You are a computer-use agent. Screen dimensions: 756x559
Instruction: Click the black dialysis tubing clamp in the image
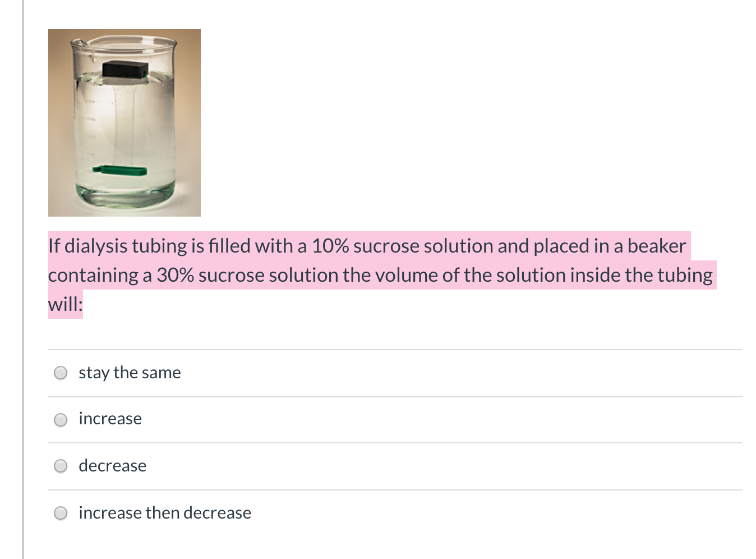[x=124, y=68]
